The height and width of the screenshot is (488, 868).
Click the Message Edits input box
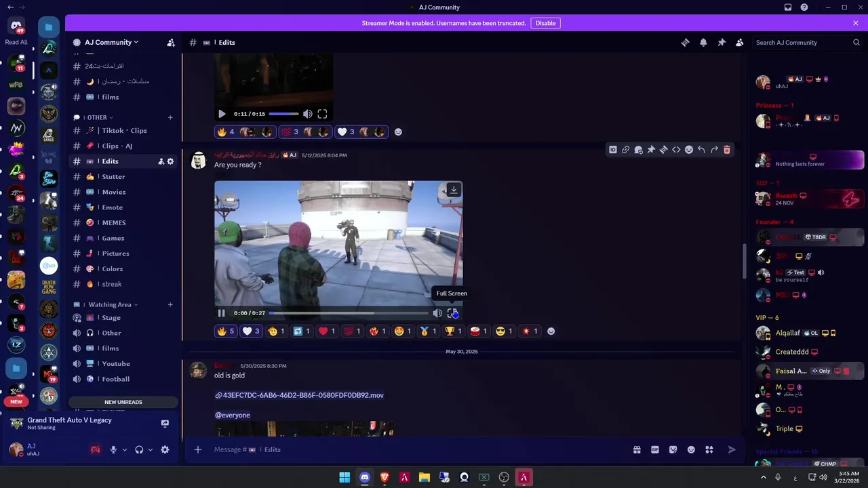(x=417, y=449)
